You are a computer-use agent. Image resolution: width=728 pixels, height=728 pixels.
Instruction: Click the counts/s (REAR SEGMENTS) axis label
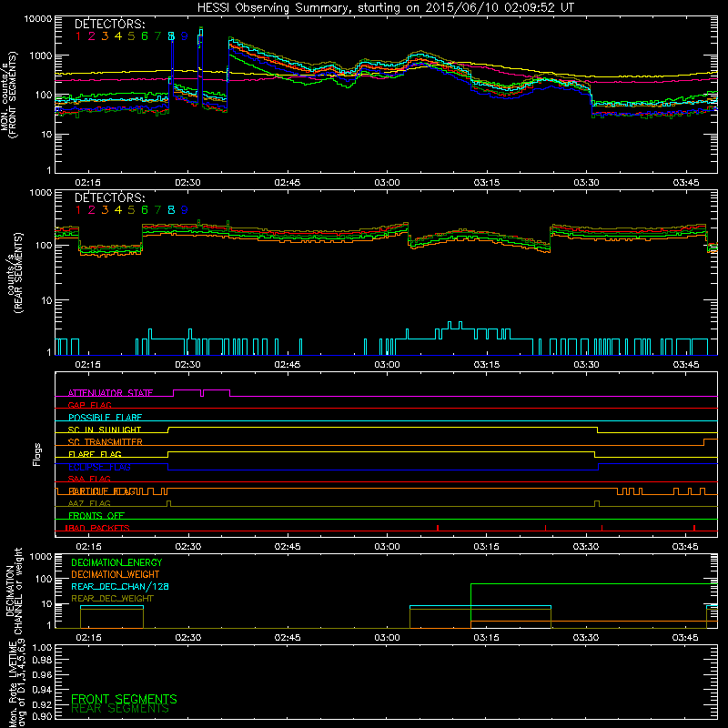(x=15, y=273)
